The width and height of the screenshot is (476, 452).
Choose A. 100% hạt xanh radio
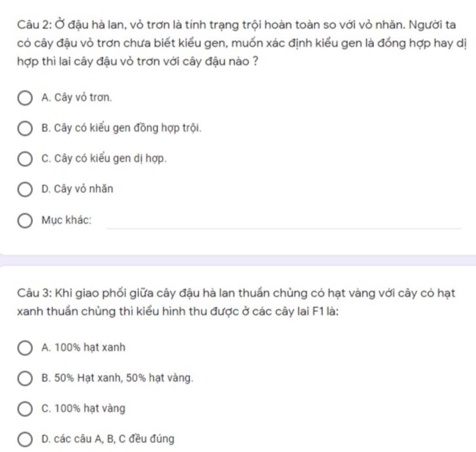coord(25,347)
